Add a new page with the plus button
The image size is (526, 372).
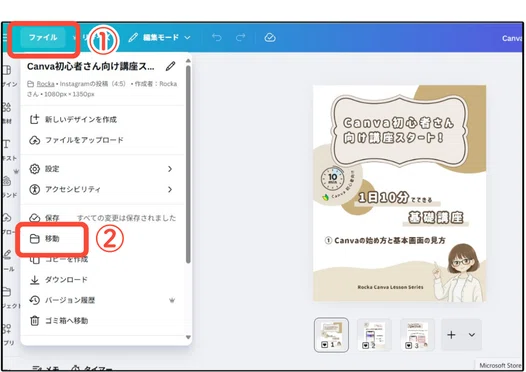click(452, 335)
